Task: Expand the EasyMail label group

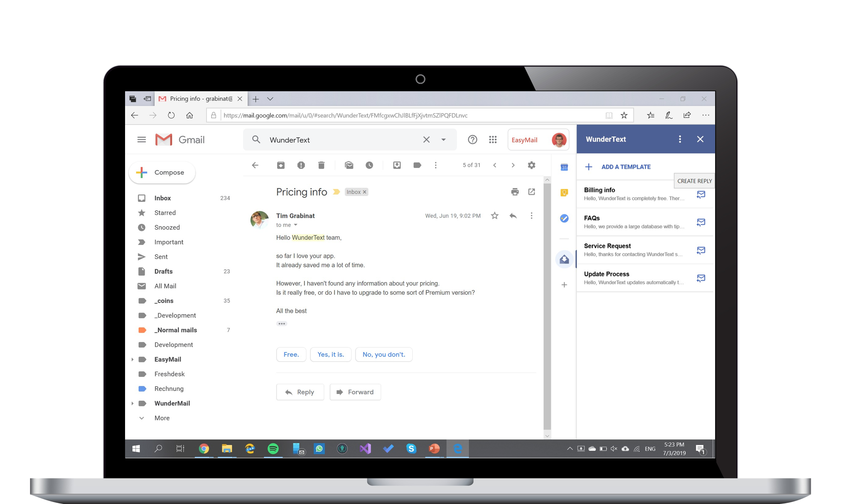Action: pos(132,359)
